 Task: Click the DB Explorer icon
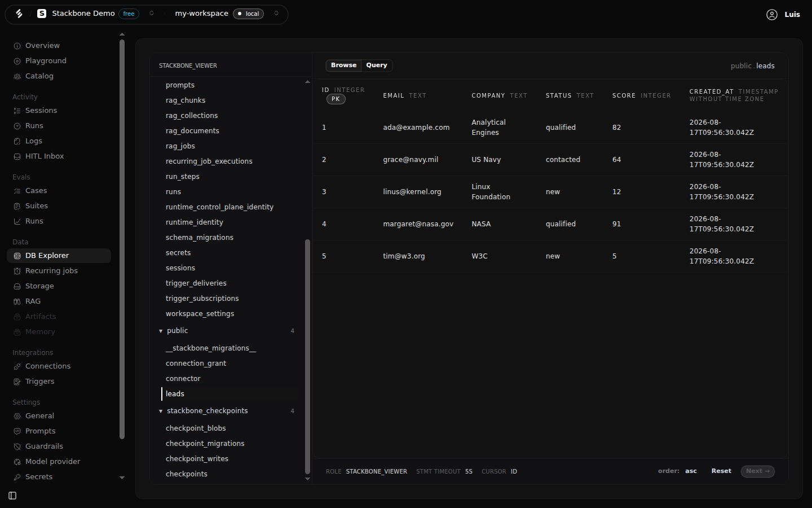[x=17, y=256]
